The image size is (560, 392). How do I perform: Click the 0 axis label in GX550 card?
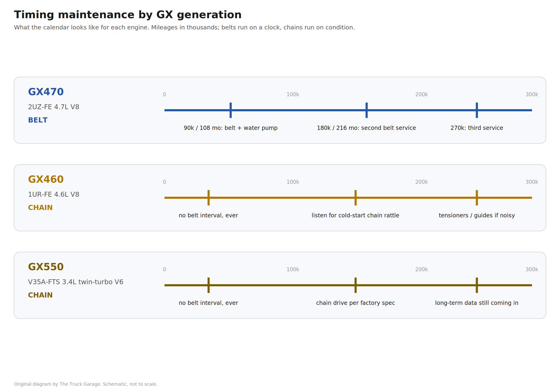pos(164,269)
